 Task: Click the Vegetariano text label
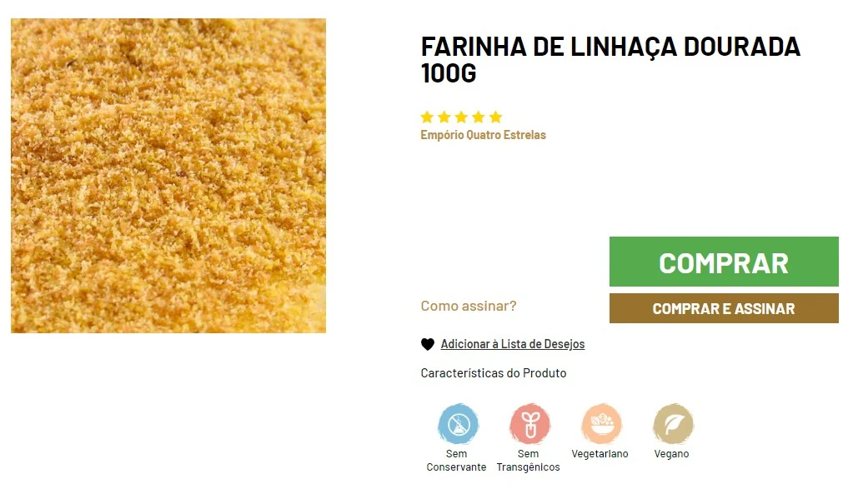(600, 454)
